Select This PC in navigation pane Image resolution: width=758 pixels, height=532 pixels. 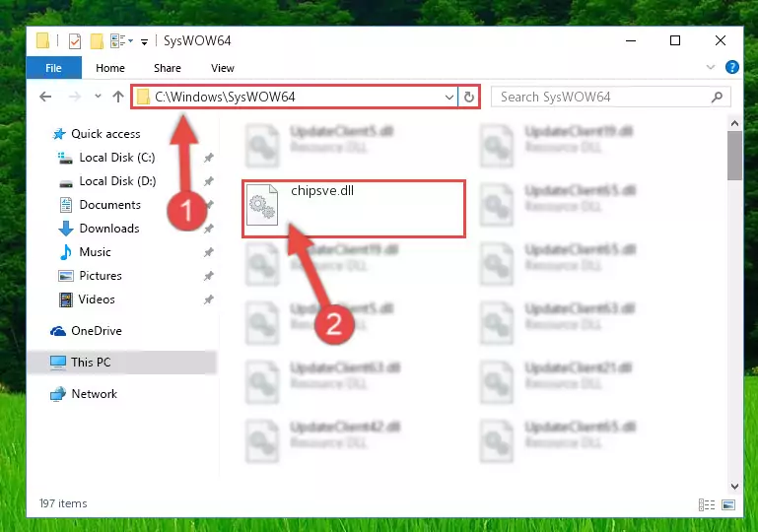tap(122, 363)
